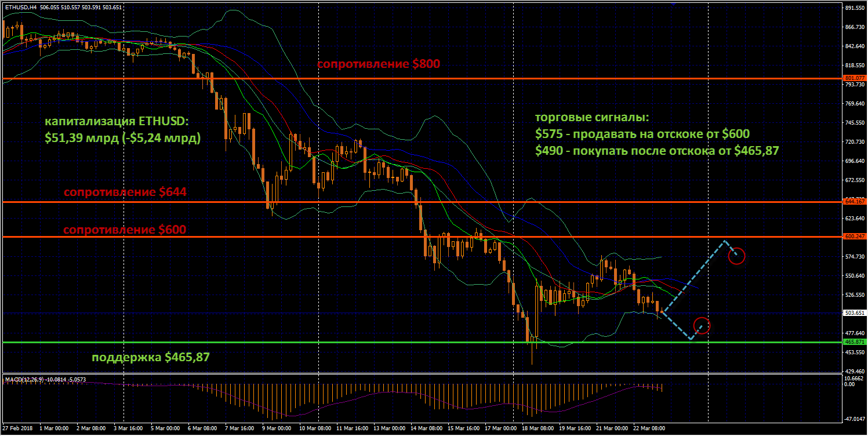This screenshot has width=868, height=436.
Task: Click the current price 503.651 axis label
Action: tap(855, 314)
